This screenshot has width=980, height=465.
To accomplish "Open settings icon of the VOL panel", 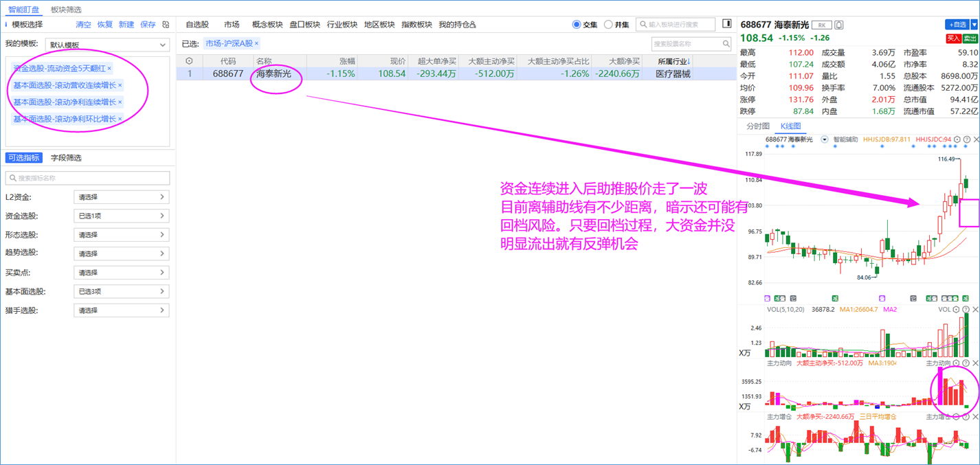I will click(957, 310).
